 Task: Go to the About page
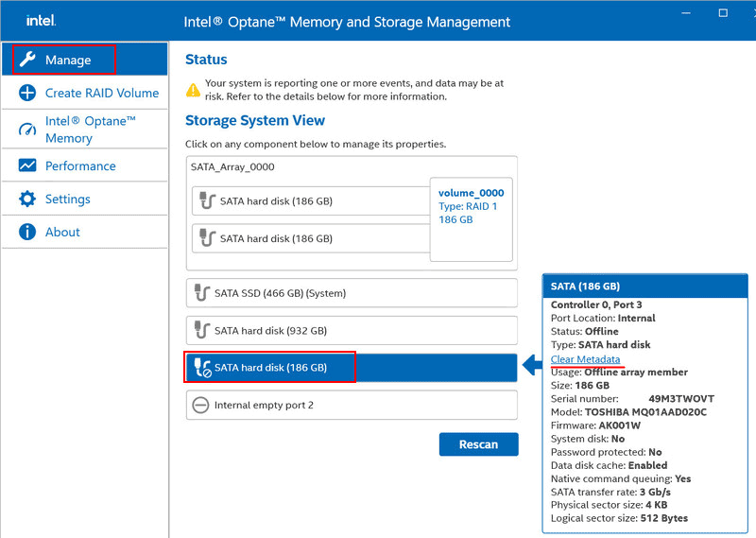62,232
